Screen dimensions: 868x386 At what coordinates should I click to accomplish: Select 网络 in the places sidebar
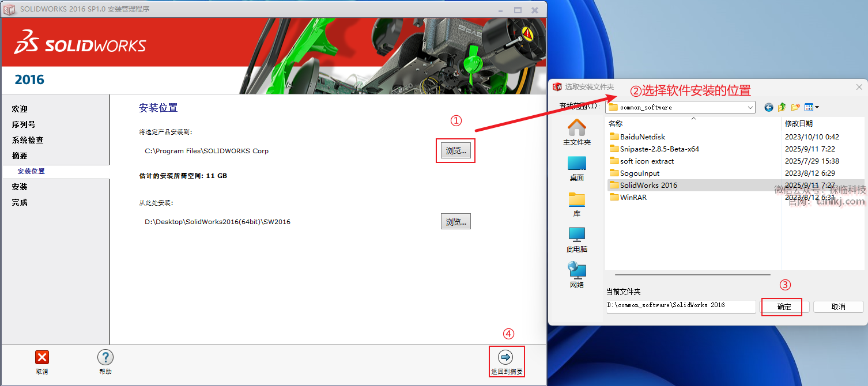pyautogui.click(x=577, y=275)
